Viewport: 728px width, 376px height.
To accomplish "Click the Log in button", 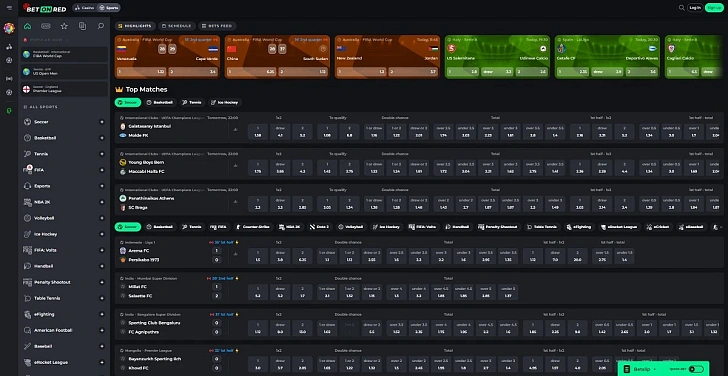I will pos(695,7).
